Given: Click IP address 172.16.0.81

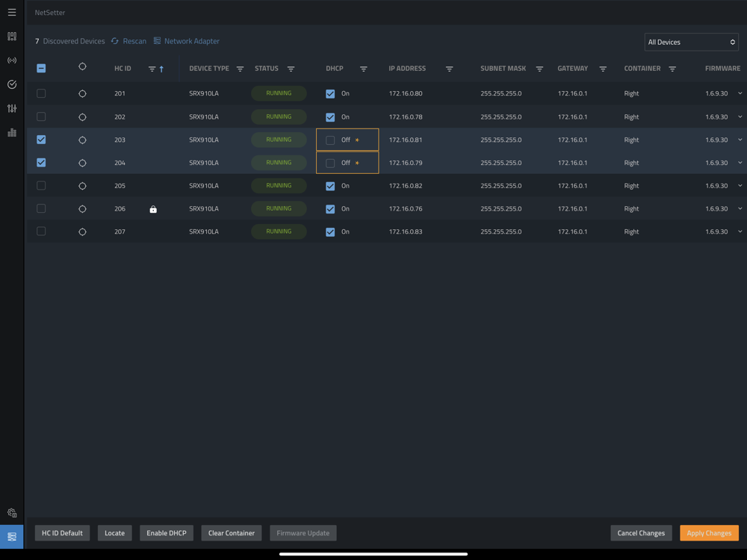Looking at the screenshot, I should (406, 140).
